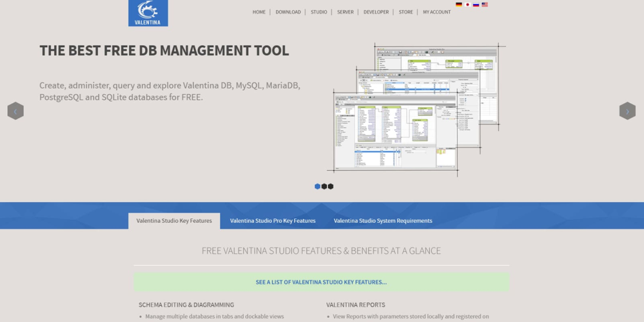Click 'Free Valentina Studio Features & Benefits' heading
The width and height of the screenshot is (644, 322).
point(321,251)
